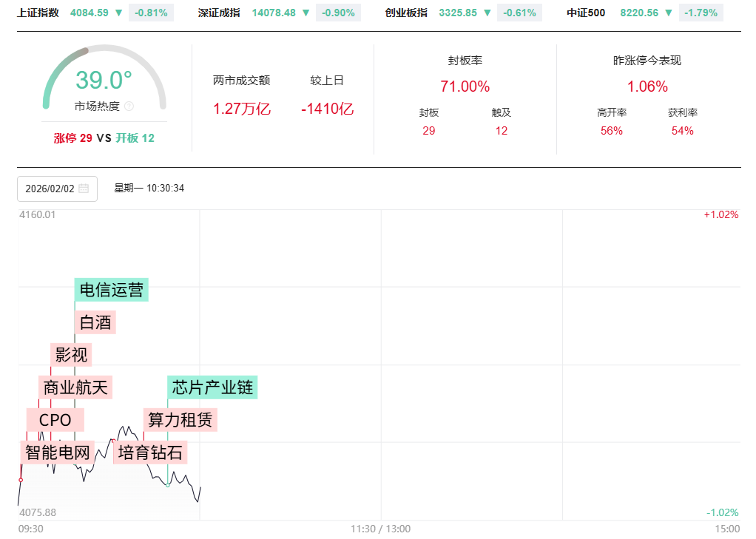Select the 电信运营 sector label on chart

coord(112,290)
